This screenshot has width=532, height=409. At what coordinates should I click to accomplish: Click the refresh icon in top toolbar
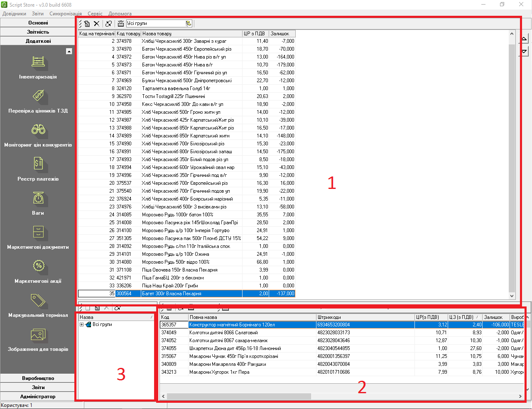(108, 24)
